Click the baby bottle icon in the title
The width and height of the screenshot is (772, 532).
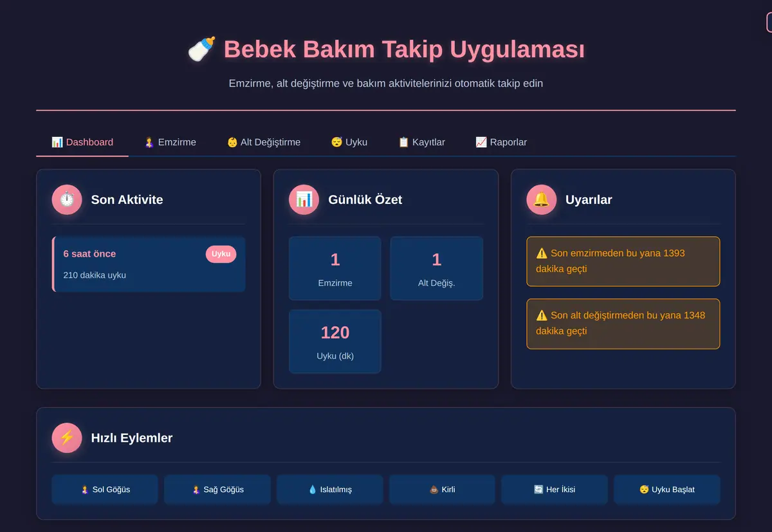pos(201,50)
